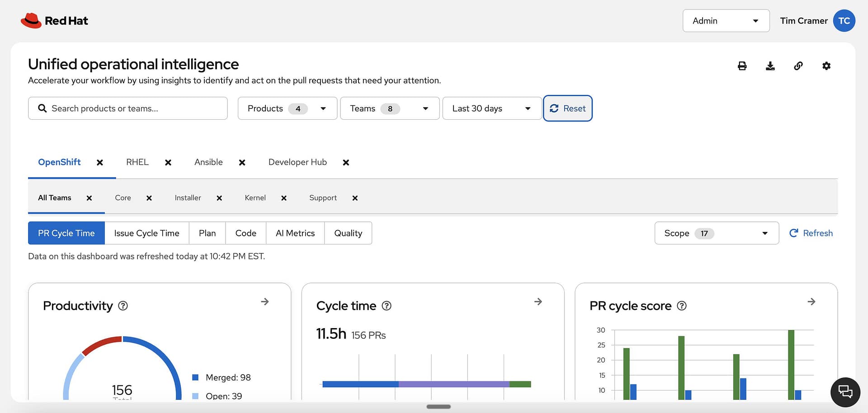Expand the Products filter dropdown
868x413 pixels.
(287, 108)
